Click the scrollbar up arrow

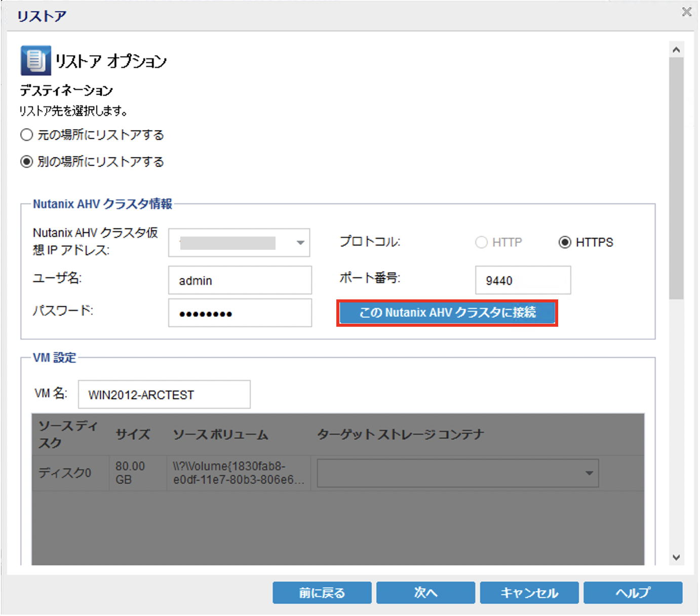676,50
